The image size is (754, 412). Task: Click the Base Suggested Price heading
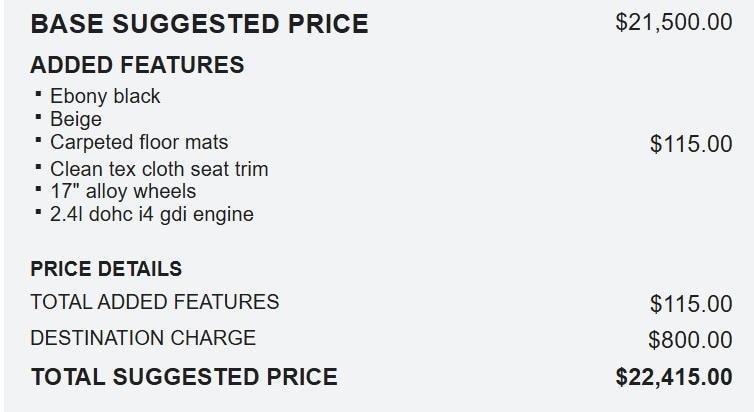(199, 23)
